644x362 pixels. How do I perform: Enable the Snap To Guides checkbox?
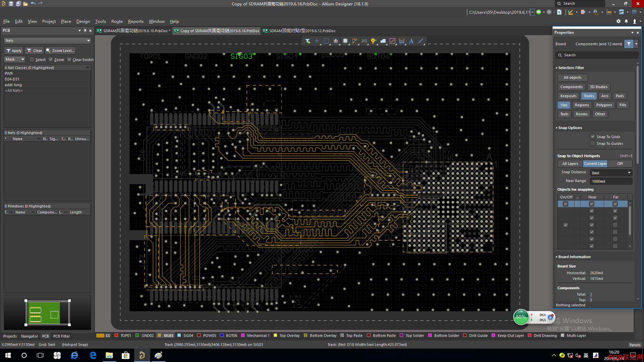(x=593, y=143)
